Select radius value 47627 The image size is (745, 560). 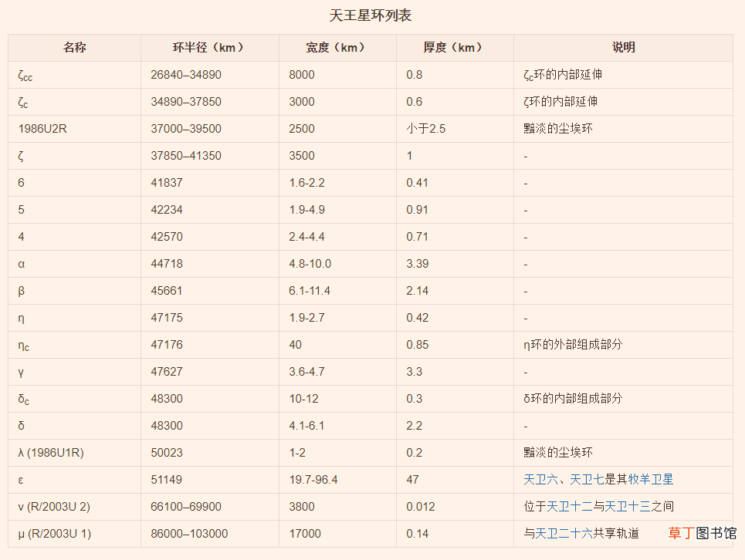(167, 372)
